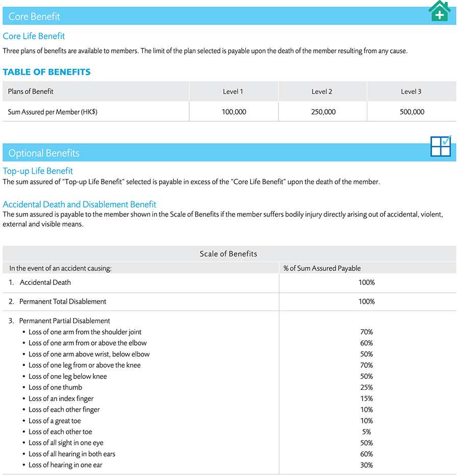The image size is (459, 476).
Task: Click the 500,000 sum assured cell
Action: (412, 112)
